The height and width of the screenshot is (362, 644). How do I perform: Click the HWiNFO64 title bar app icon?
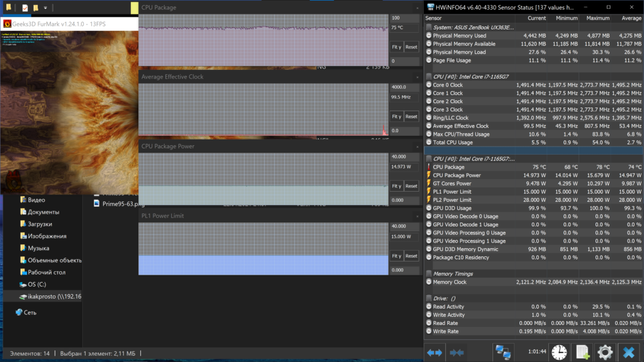pyautogui.click(x=430, y=7)
